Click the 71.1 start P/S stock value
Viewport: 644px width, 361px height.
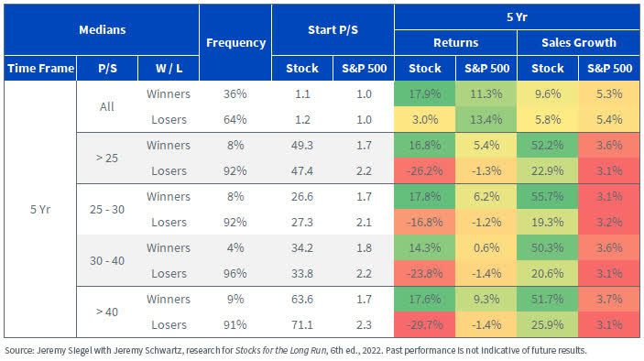click(x=302, y=325)
